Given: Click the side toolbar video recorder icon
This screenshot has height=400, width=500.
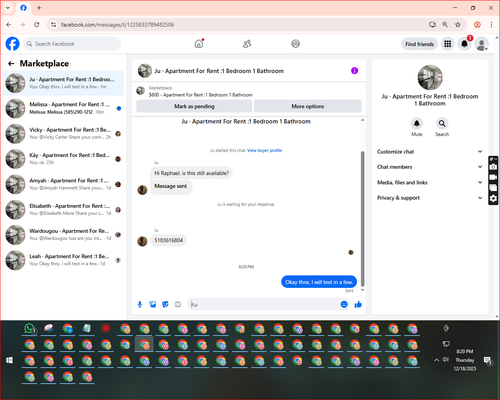Looking at the screenshot, I should point(493,177).
